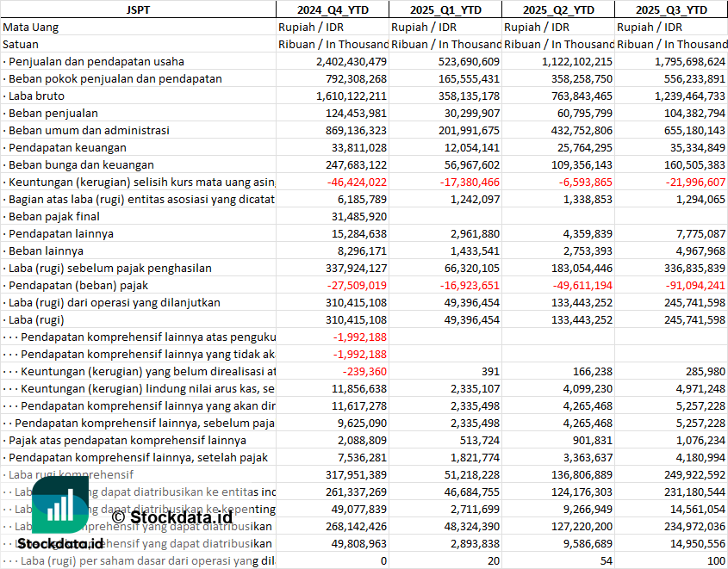
Task: Click value 358,258,750 in Q2 column
Action: click(582, 79)
